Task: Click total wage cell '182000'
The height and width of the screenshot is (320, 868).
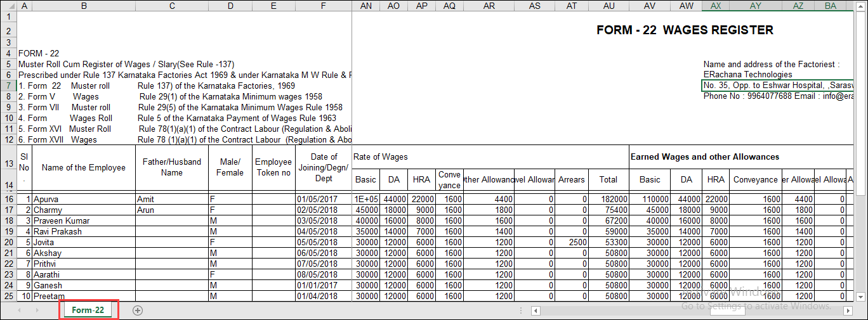Action: coord(608,199)
